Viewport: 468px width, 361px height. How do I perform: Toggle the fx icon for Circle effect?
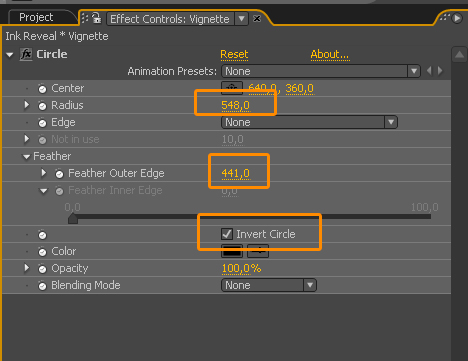26,54
